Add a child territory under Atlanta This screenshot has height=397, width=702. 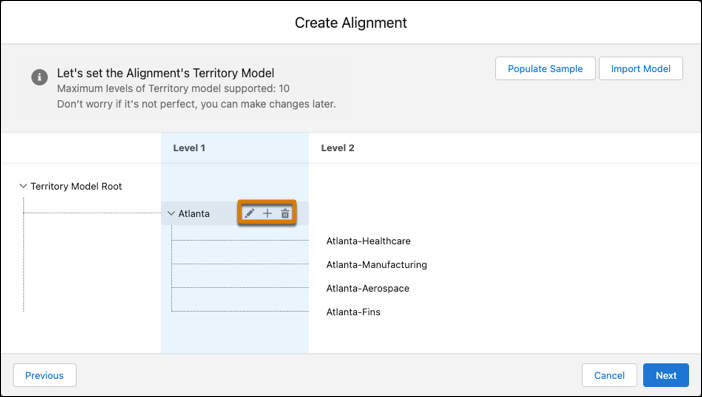tap(267, 213)
